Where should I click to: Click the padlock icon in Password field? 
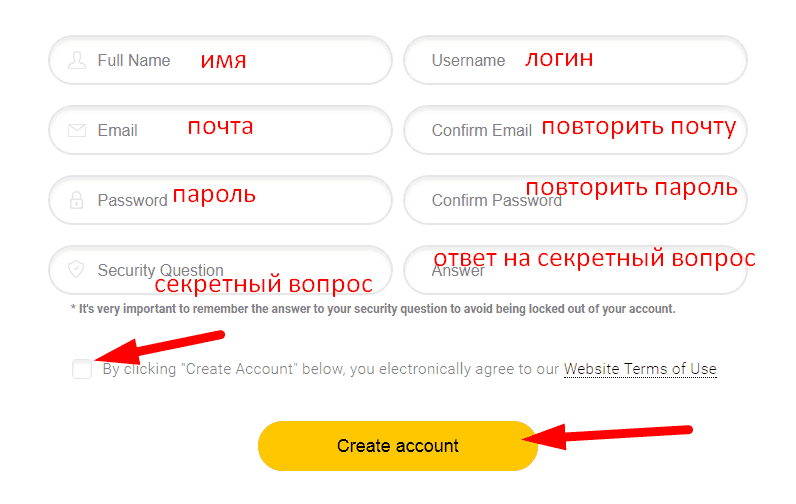[77, 200]
